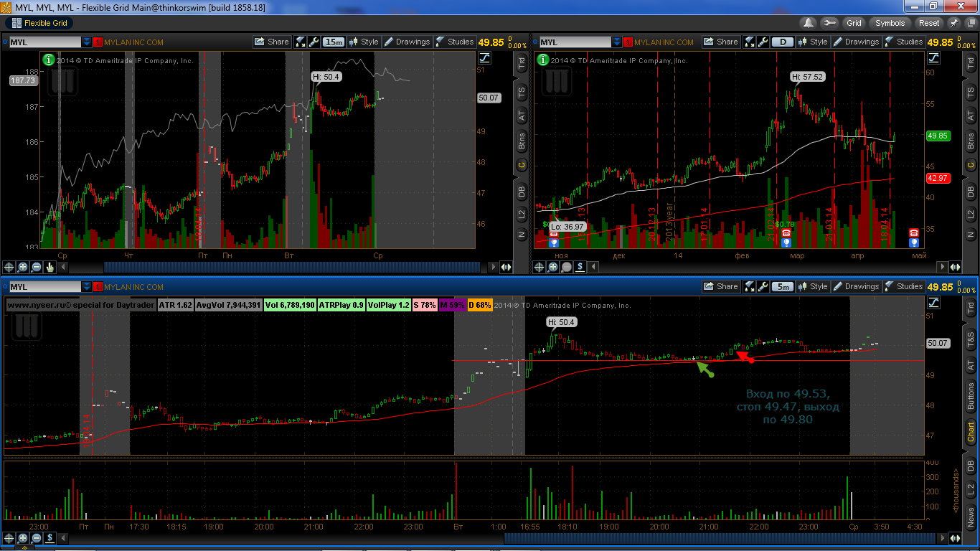Toggle the dollar sign icon under 5m chart
This screenshot has width=980, height=551.
click(50, 538)
